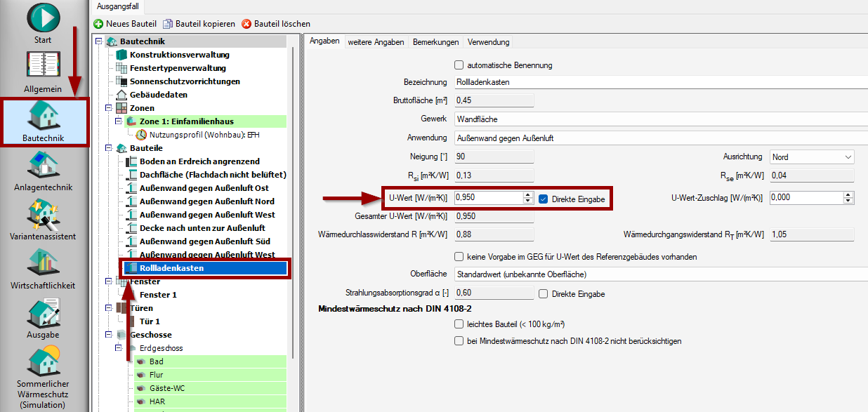868x412 pixels.
Task: Enable automatische Benennung checkbox
Action: 459,65
